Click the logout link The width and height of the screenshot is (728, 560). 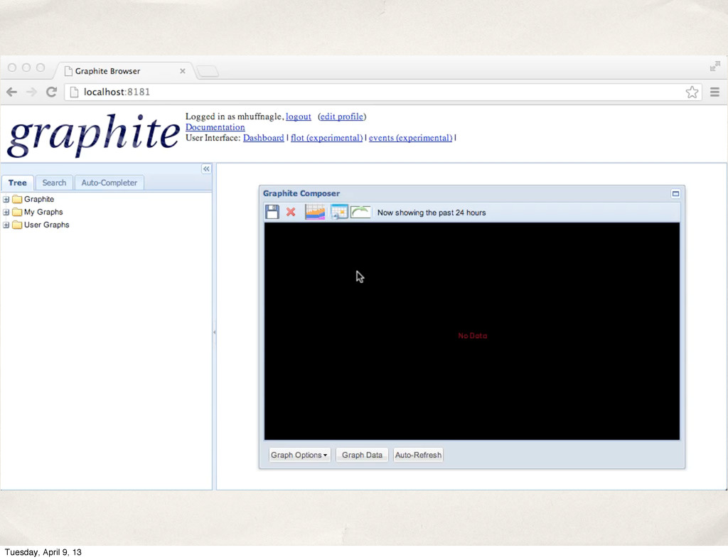(x=299, y=117)
